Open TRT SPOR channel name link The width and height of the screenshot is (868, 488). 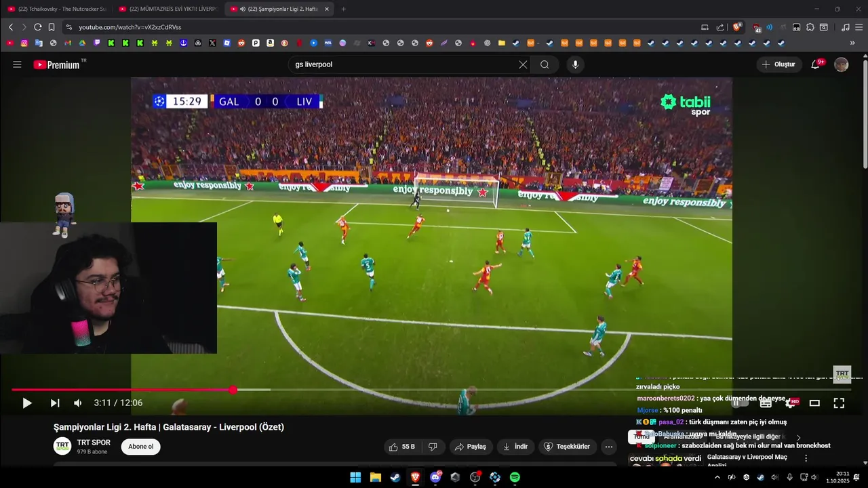94,443
